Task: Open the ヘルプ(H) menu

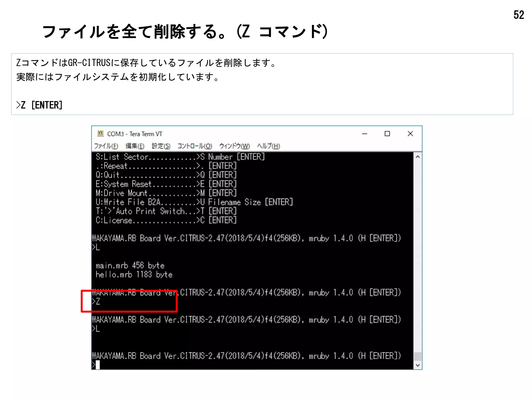Action: point(269,146)
